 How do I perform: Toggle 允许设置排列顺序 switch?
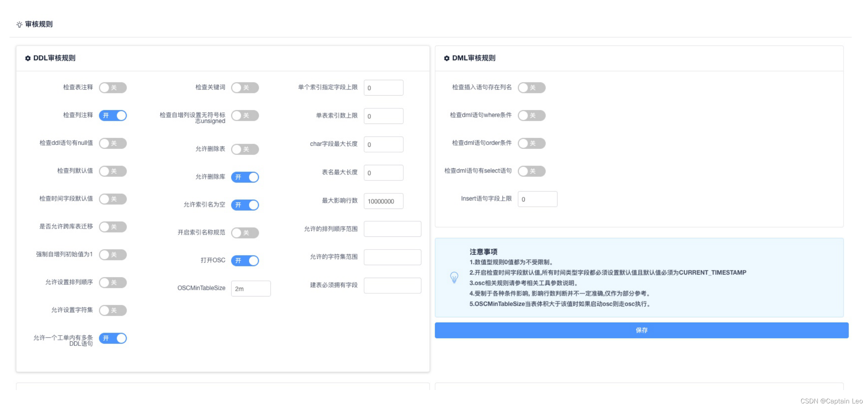tap(113, 282)
